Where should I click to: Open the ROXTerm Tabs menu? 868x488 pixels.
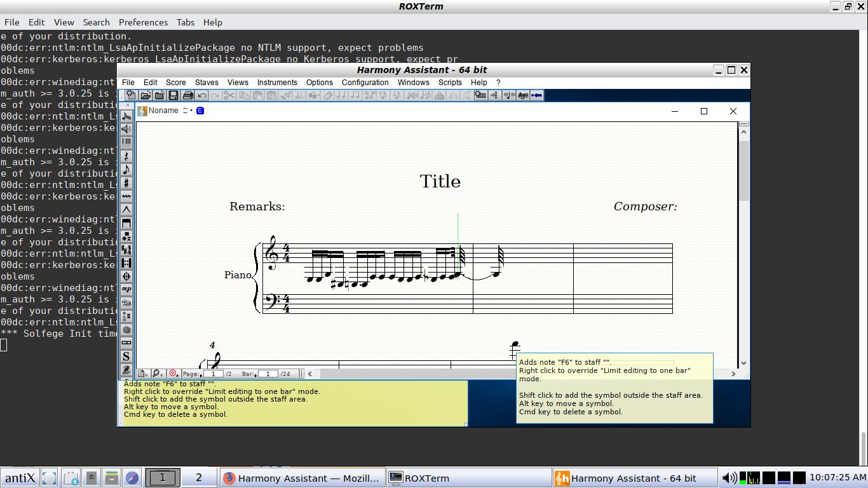(x=186, y=22)
